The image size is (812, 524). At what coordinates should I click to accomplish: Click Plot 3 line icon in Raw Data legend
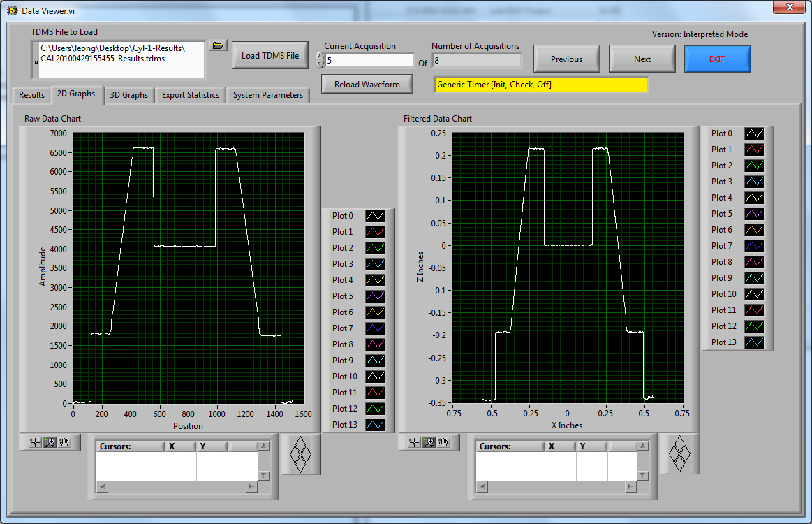[x=375, y=264]
